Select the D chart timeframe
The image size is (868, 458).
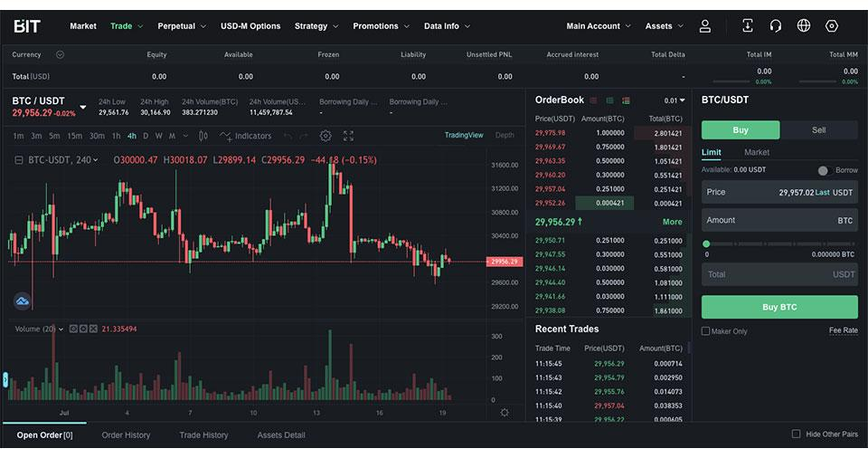(146, 136)
